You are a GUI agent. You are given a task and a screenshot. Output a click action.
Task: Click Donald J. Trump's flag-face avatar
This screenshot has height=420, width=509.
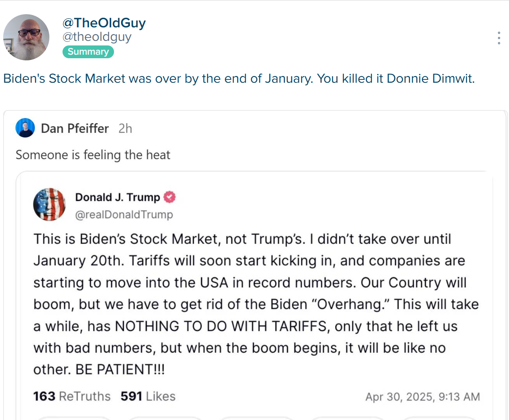point(49,204)
